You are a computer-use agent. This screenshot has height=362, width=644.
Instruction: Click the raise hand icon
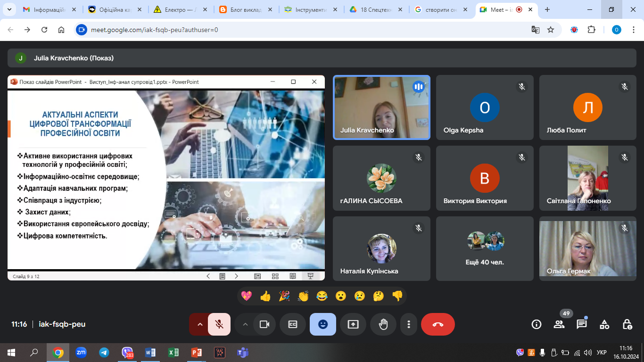(383, 324)
